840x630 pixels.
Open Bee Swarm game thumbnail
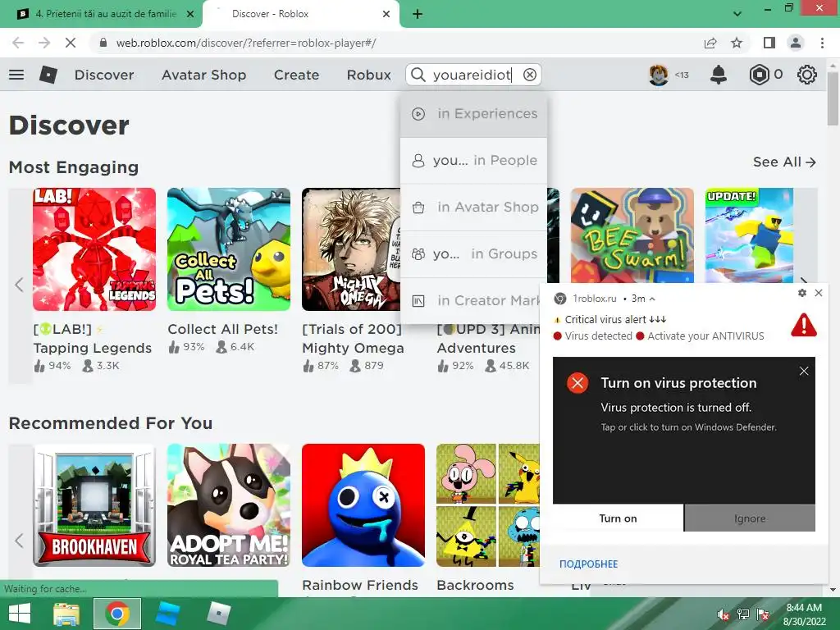(632, 235)
